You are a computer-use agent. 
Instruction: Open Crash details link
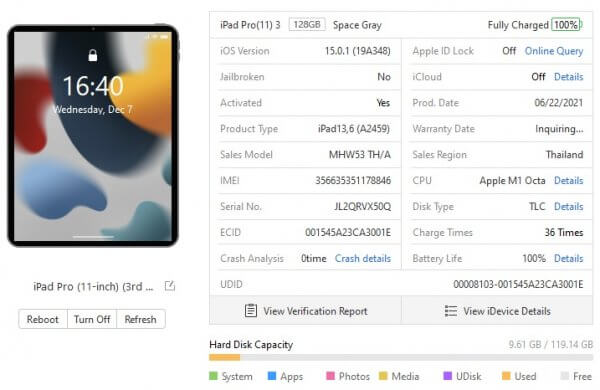(x=363, y=258)
